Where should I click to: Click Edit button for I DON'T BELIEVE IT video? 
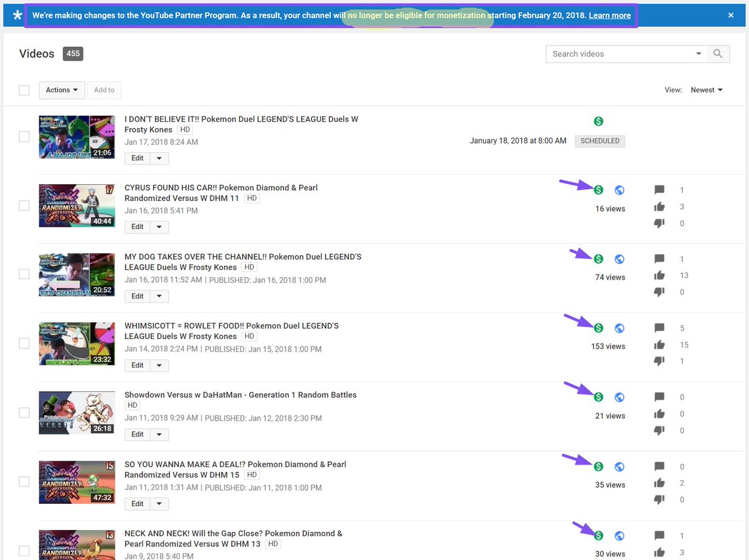click(x=137, y=158)
